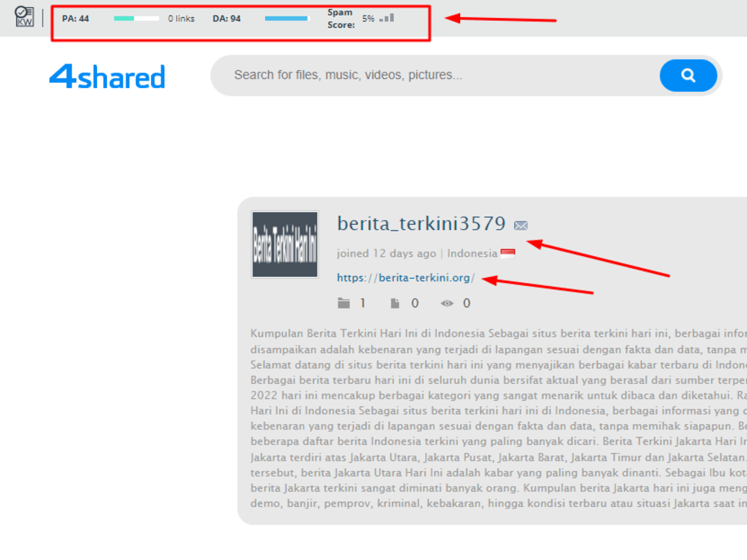
Task: Click the KW keyword tool icon
Action: [x=24, y=16]
